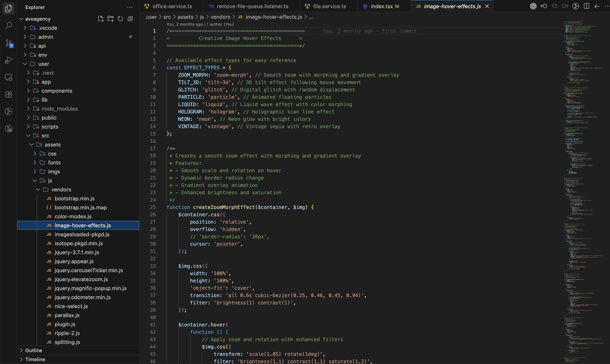The image size is (610, 364).
Task: Click the 'src' breadcrumb segment
Action: pyautogui.click(x=167, y=17)
